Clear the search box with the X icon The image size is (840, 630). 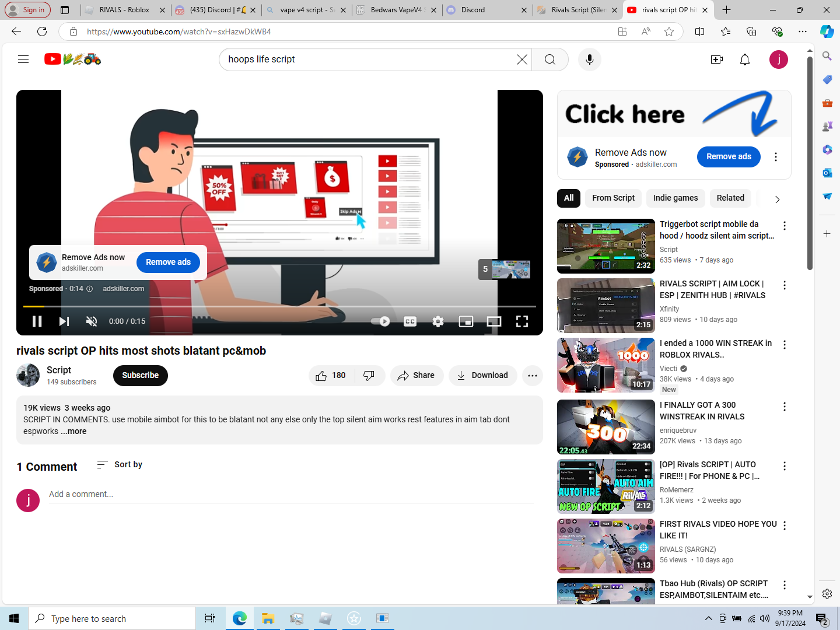(x=522, y=60)
